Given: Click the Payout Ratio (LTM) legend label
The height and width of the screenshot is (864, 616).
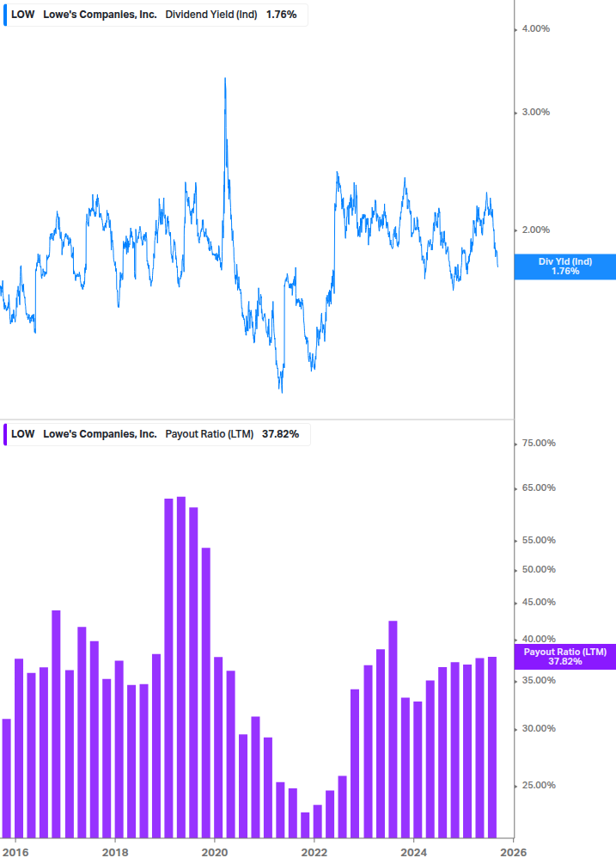Looking at the screenshot, I should click(x=209, y=434).
